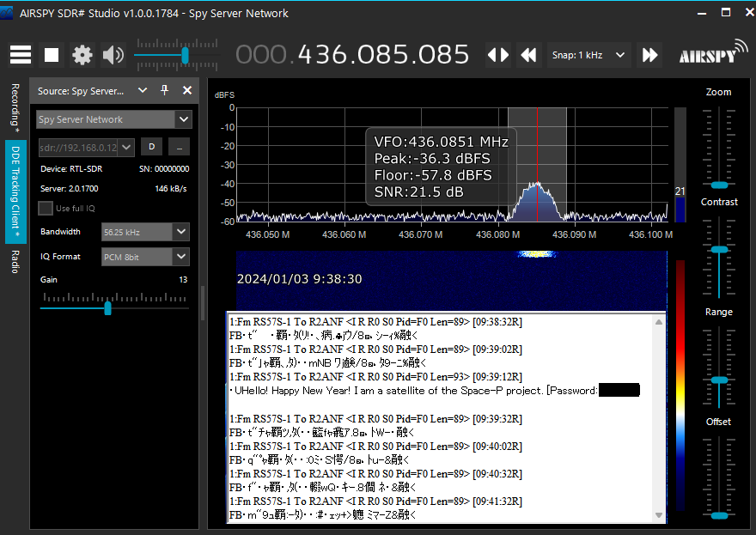The image size is (756, 535).
Task: Pin the Source panel
Action: (164, 90)
